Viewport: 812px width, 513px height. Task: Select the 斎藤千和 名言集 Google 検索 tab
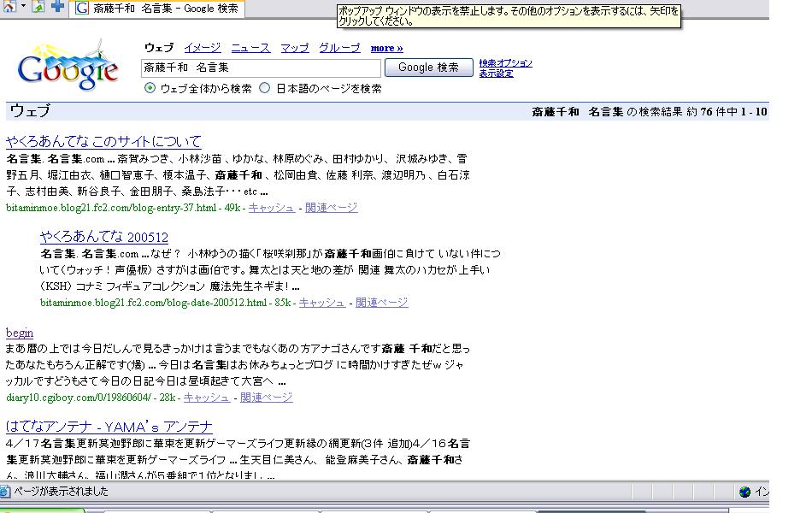point(157,9)
